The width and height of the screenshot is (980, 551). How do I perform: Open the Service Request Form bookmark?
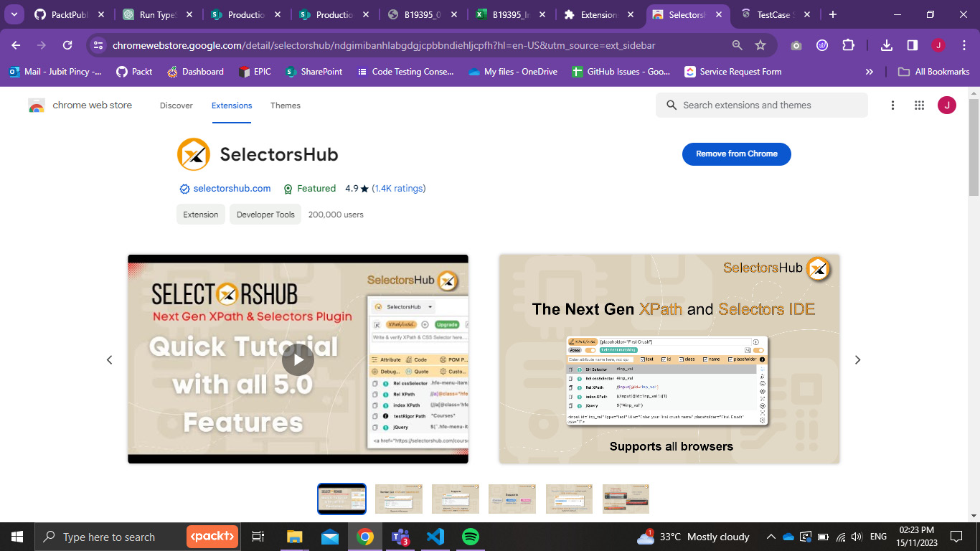click(x=732, y=72)
